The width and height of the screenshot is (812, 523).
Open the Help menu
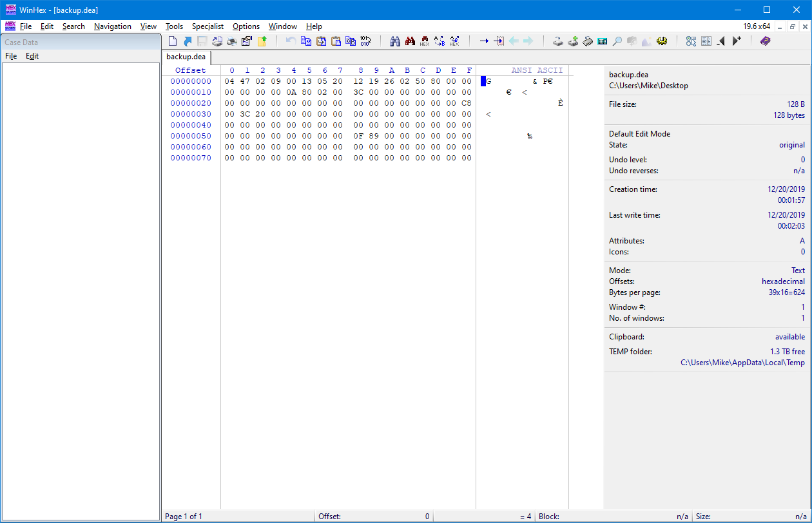[x=314, y=26]
